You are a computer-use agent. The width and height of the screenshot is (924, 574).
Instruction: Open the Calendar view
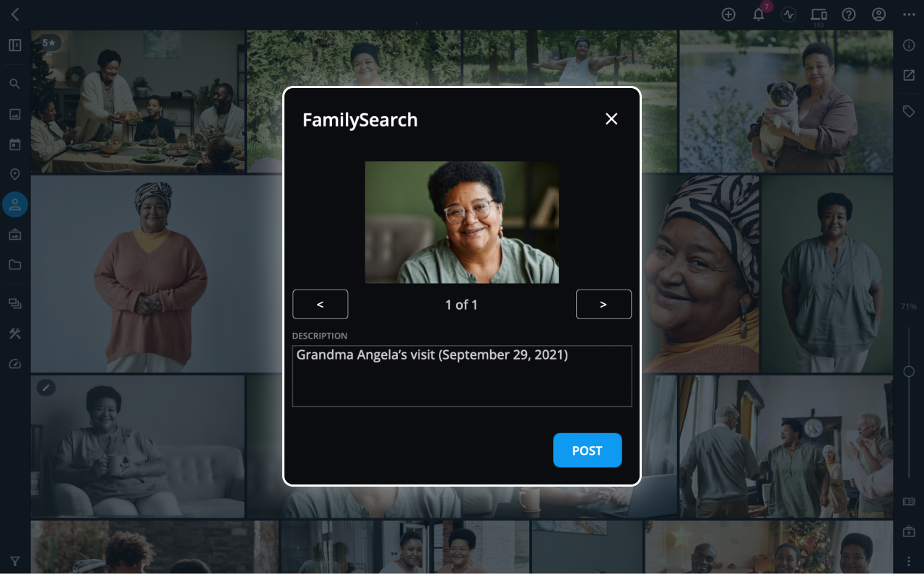pyautogui.click(x=14, y=144)
